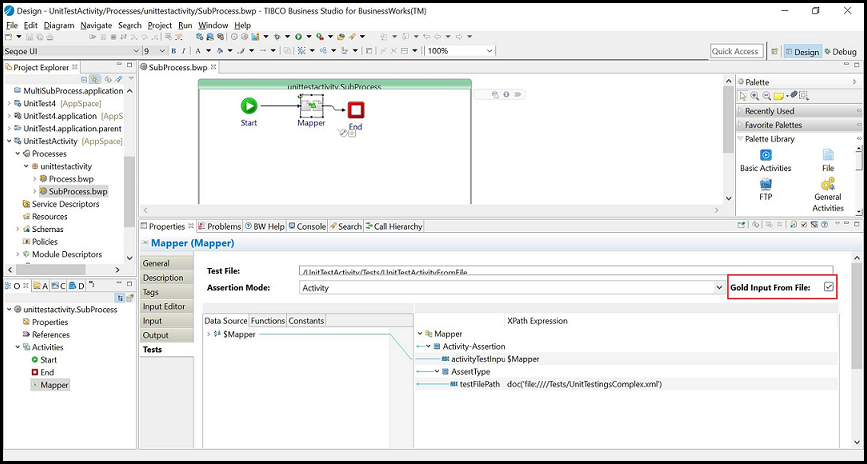This screenshot has height=464, width=867.
Task: Open the Call Hierarchy tab
Action: point(394,226)
